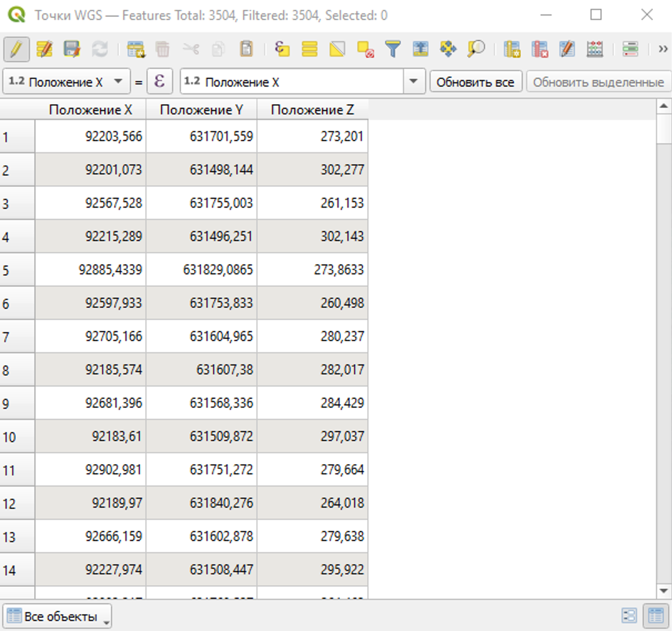Open filter/select features using form
The width and height of the screenshot is (672, 631).
click(x=393, y=49)
